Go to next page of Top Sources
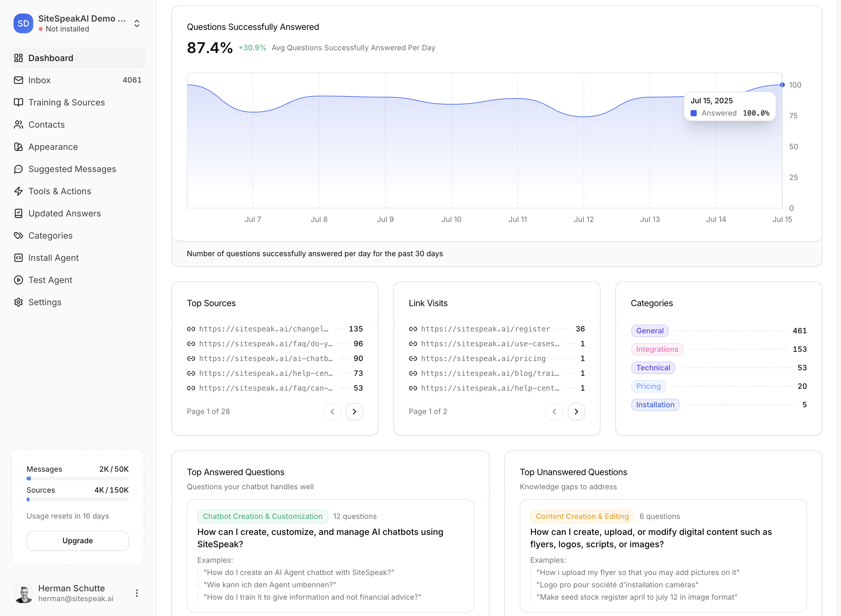This screenshot has height=616, width=841. pos(354,412)
